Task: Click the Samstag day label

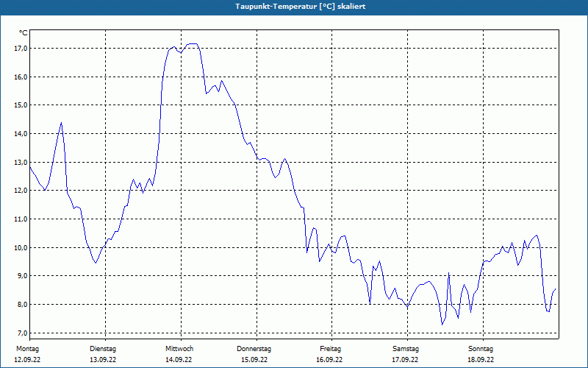Action: coord(406,349)
